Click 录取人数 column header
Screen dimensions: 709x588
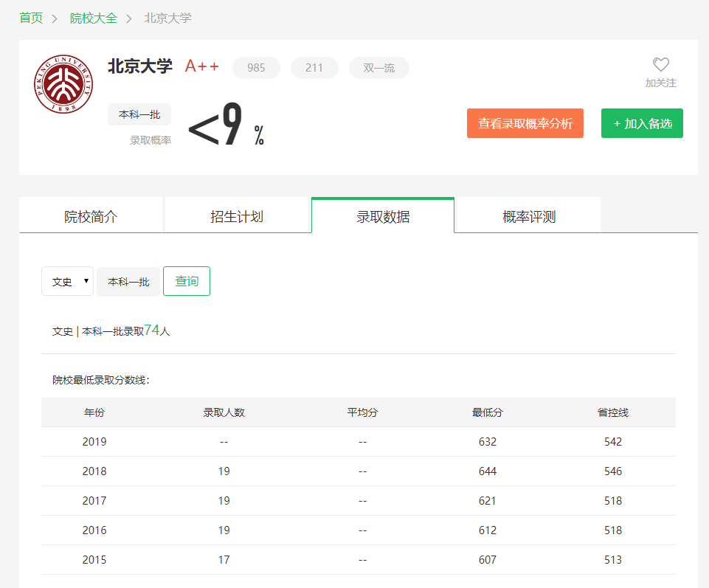click(x=224, y=412)
